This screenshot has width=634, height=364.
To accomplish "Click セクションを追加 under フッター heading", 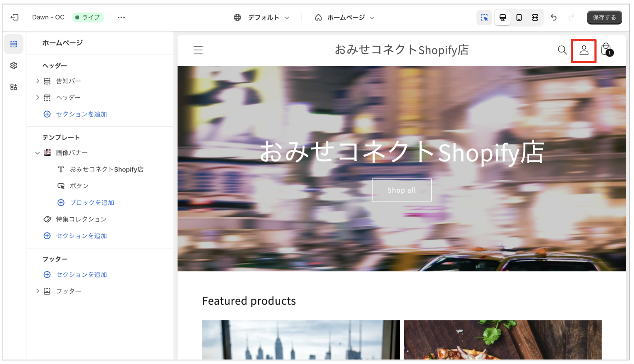I will pyautogui.click(x=81, y=275).
